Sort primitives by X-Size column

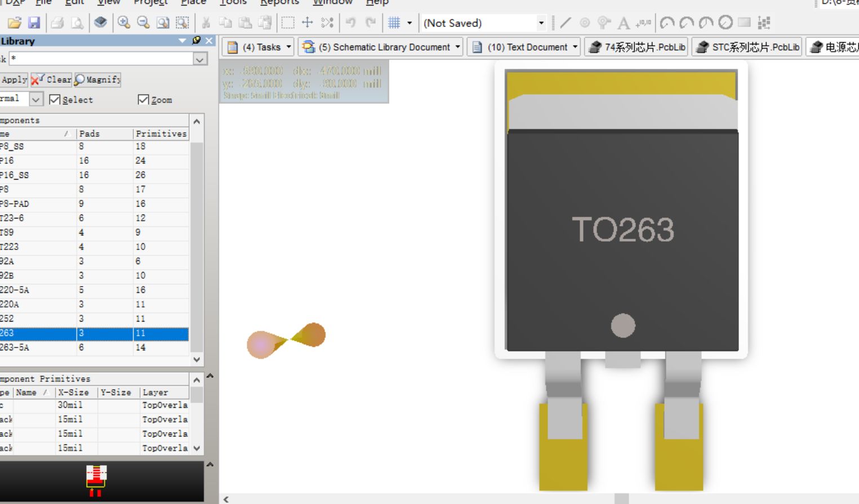(77, 393)
